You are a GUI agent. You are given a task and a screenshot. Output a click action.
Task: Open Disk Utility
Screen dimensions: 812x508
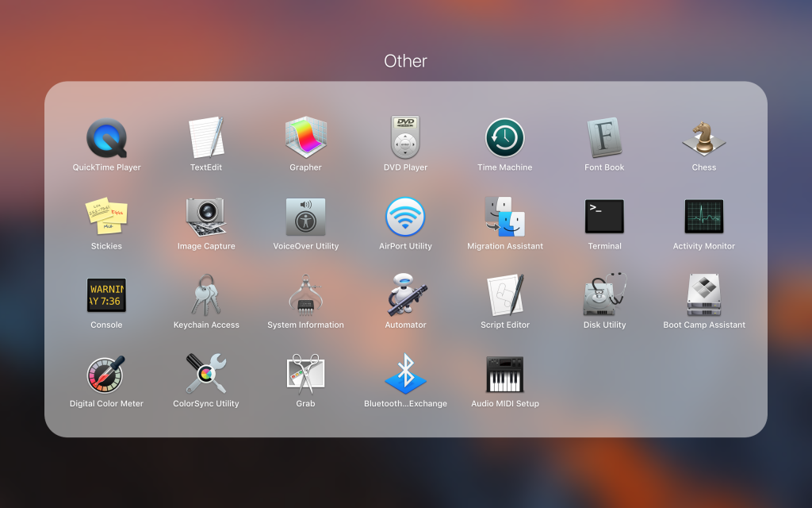[x=604, y=294]
